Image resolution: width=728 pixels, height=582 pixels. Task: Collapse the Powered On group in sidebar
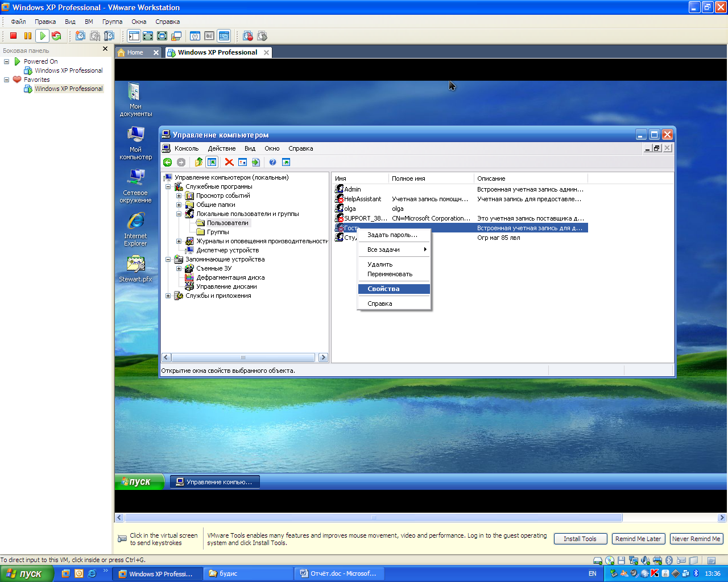(6, 61)
